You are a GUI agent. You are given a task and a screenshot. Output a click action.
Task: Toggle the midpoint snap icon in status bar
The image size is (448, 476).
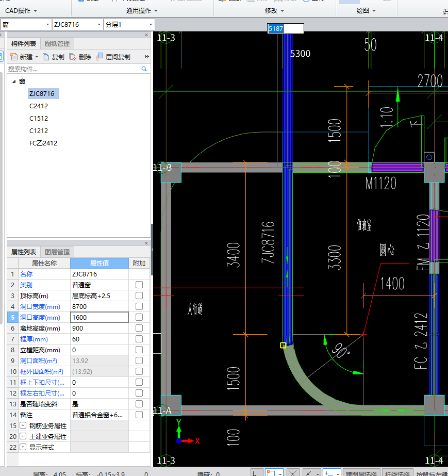coord(309,473)
